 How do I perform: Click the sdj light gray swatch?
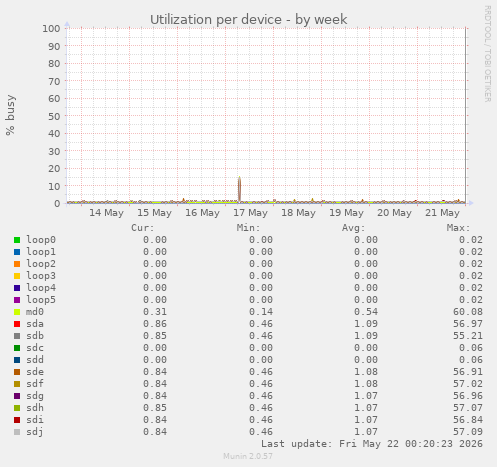point(17,432)
